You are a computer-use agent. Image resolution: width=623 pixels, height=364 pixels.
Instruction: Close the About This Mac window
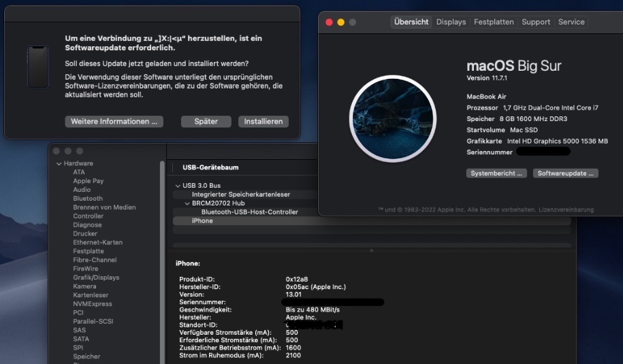(329, 22)
